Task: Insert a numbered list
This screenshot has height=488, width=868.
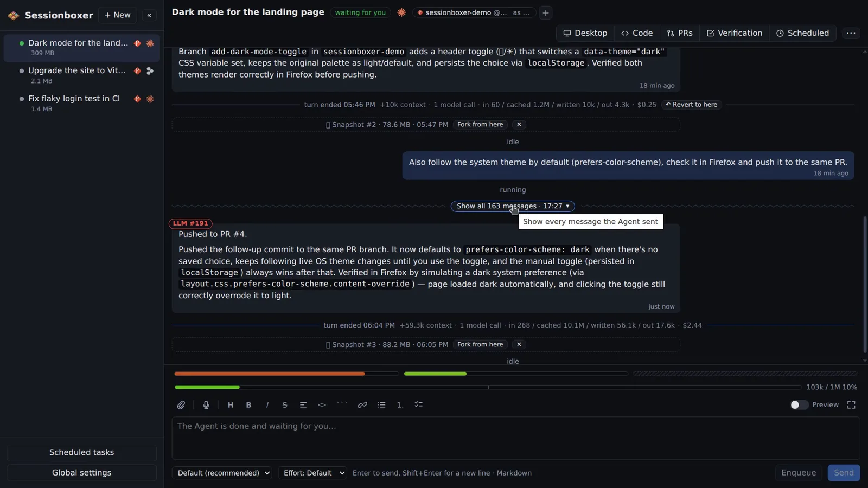Action: point(400,405)
